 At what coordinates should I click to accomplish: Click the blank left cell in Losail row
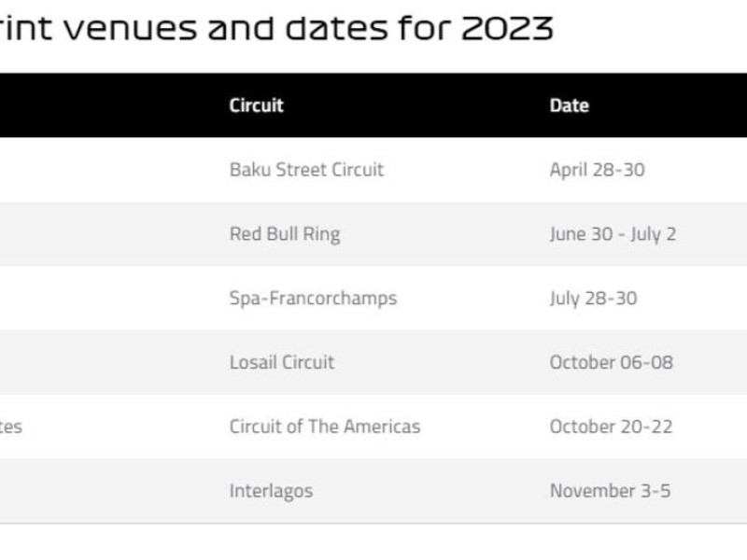pyautogui.click(x=93, y=362)
